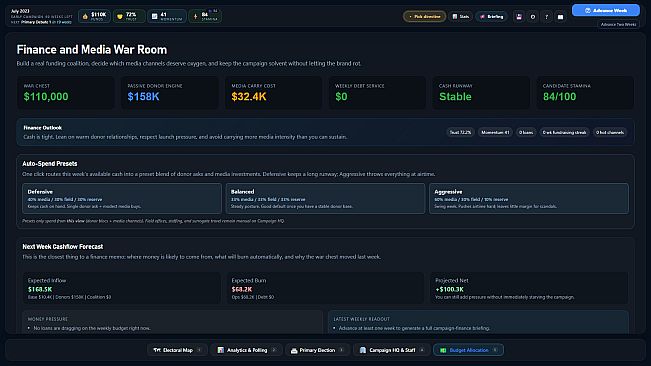
Task: Switch to the Electoral Map tab
Action: [177, 350]
